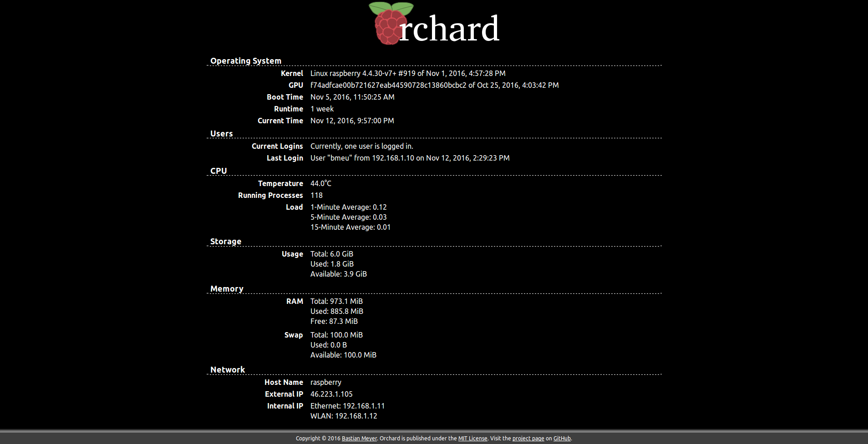This screenshot has height=444, width=868.
Task: Click the Current Time label
Action: [280, 121]
